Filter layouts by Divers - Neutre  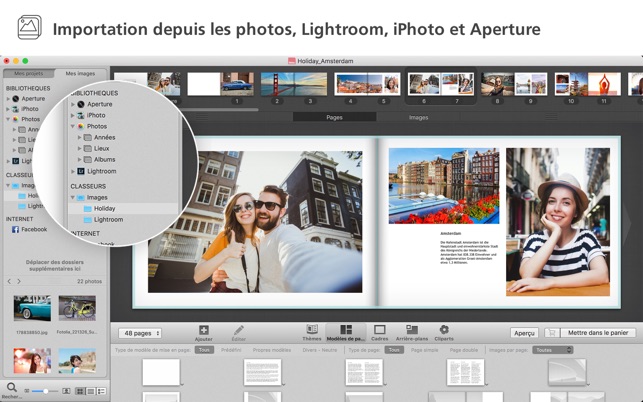tap(319, 350)
